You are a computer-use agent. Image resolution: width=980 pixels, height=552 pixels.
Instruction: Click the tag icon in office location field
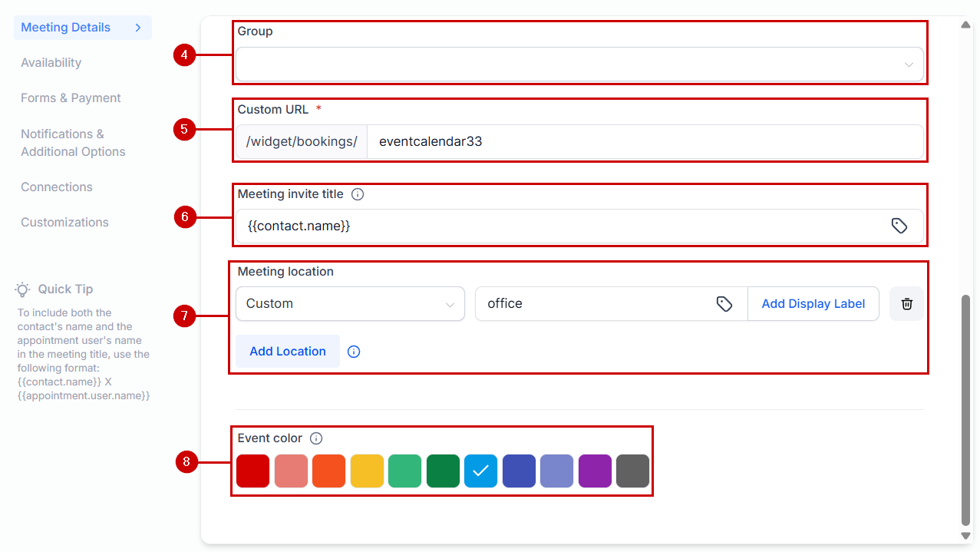[724, 304]
